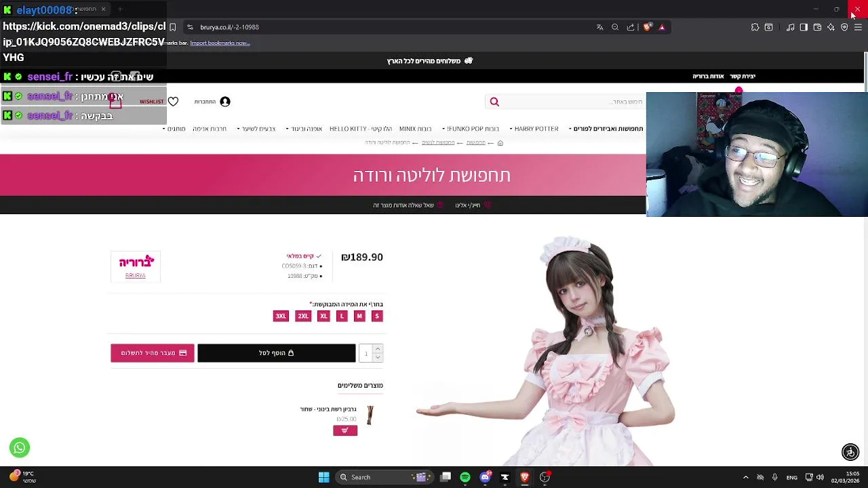Screen dimensions: 868x488
Task: Open the Brave VPN shield icon
Action: (844, 27)
